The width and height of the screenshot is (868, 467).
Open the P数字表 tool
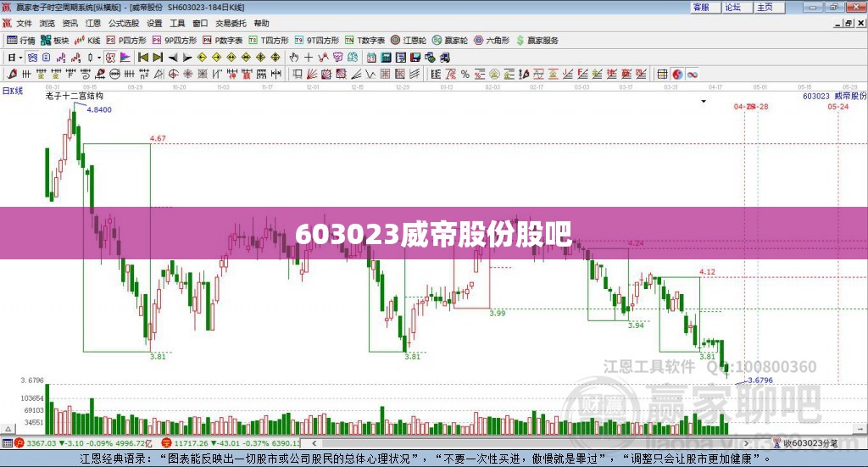[223, 40]
